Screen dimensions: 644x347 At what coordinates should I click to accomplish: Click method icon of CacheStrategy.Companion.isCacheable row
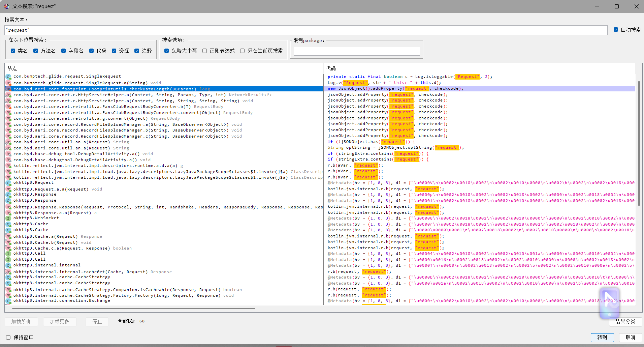click(8, 290)
